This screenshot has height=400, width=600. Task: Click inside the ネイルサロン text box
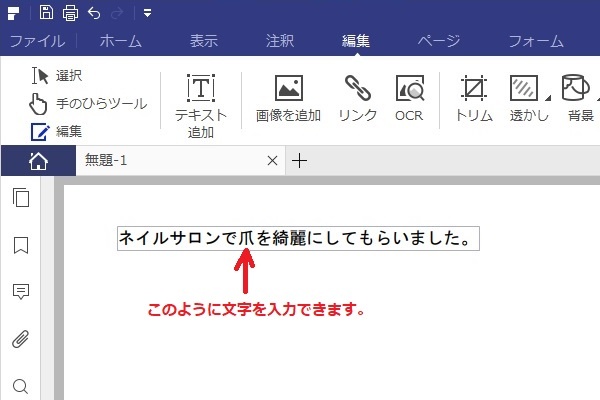[297, 239]
